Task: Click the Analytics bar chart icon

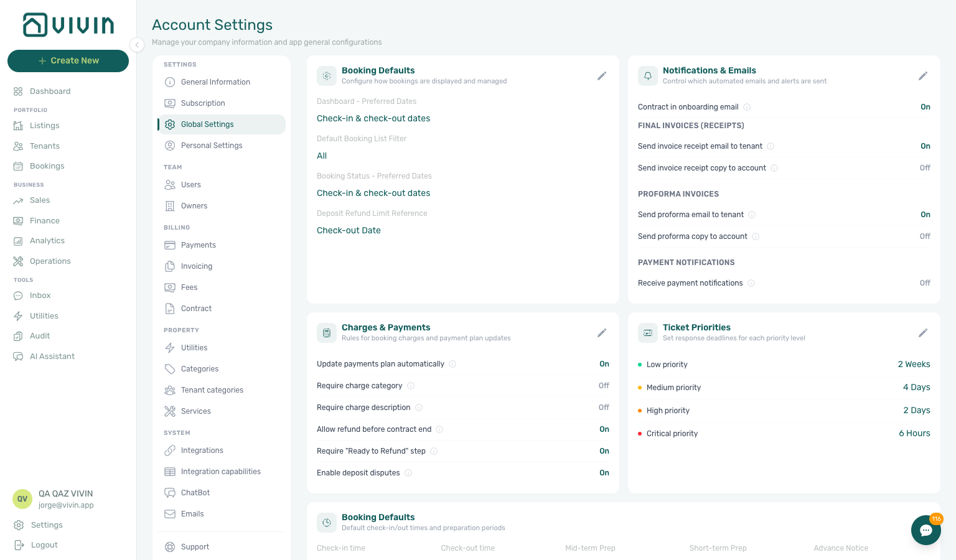Action: (18, 241)
